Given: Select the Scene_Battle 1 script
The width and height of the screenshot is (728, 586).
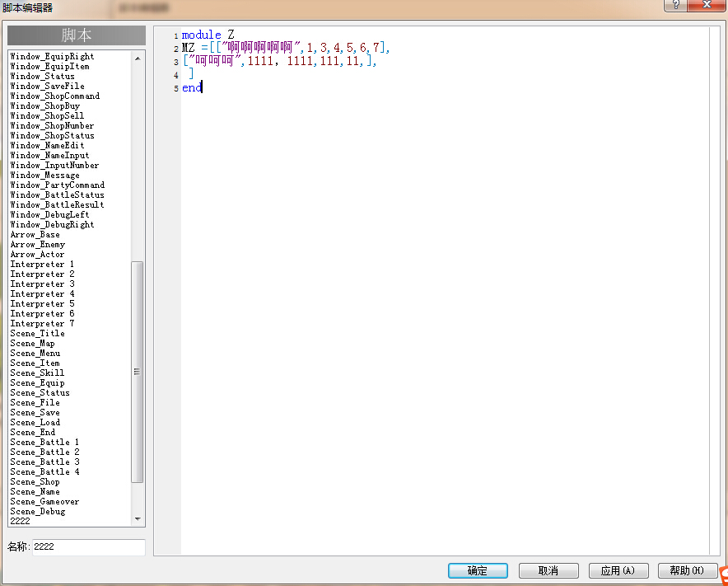Looking at the screenshot, I should pyautogui.click(x=44, y=443).
